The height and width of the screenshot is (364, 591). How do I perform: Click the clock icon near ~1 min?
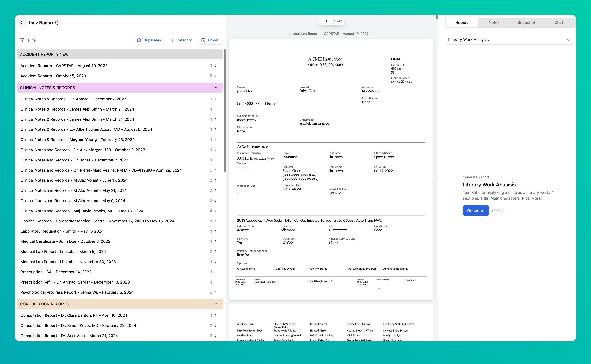click(x=494, y=211)
